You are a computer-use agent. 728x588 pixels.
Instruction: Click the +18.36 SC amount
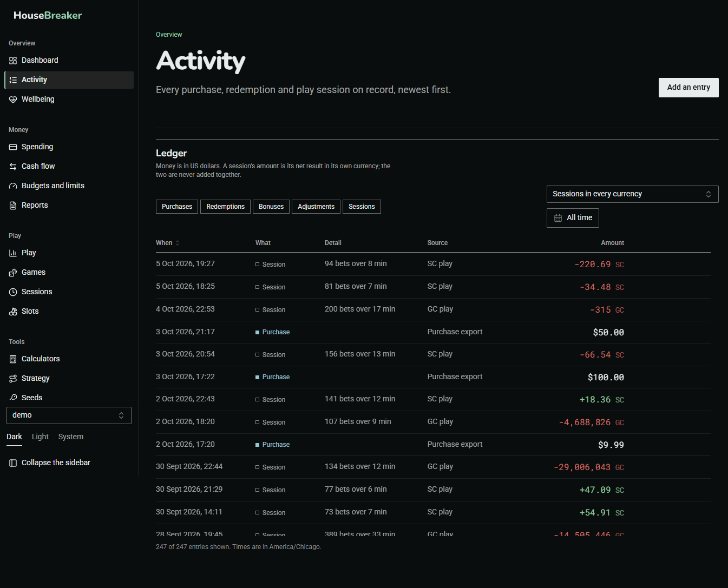click(x=601, y=400)
